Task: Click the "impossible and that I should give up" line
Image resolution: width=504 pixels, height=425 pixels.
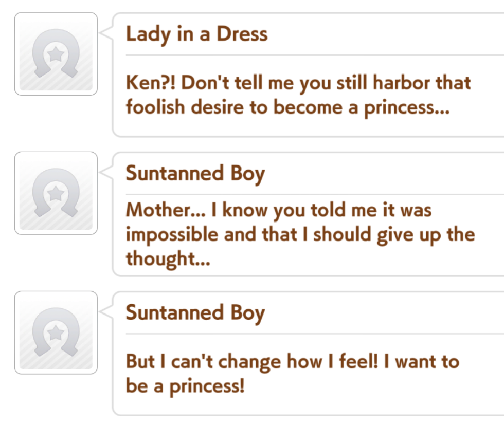Action: pos(300,234)
